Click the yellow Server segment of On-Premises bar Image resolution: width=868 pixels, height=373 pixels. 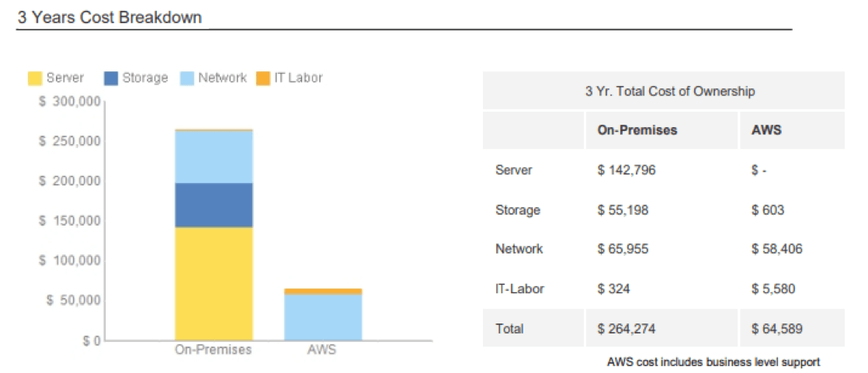(x=214, y=283)
